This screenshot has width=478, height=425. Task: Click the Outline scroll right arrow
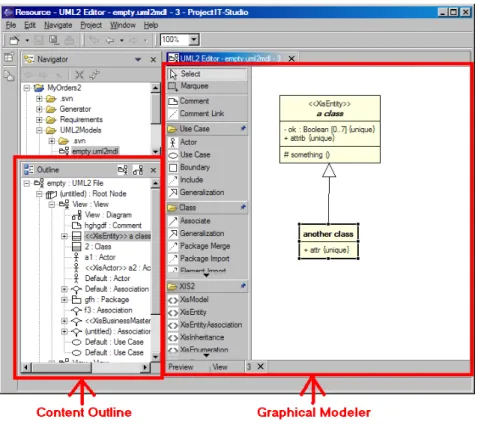pos(145,367)
